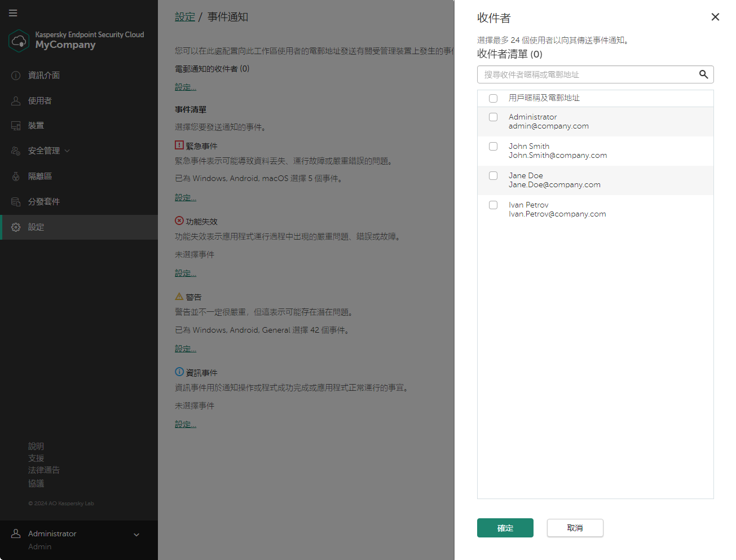Check the Administrator recipient checkbox
This screenshot has height=560, width=736.
click(493, 117)
